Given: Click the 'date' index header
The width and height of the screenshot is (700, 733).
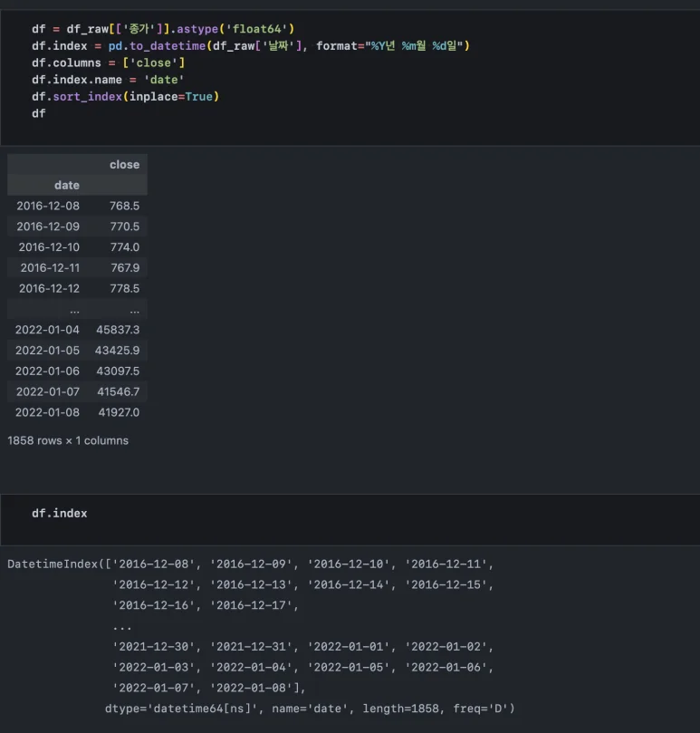Looking at the screenshot, I should point(67,185).
